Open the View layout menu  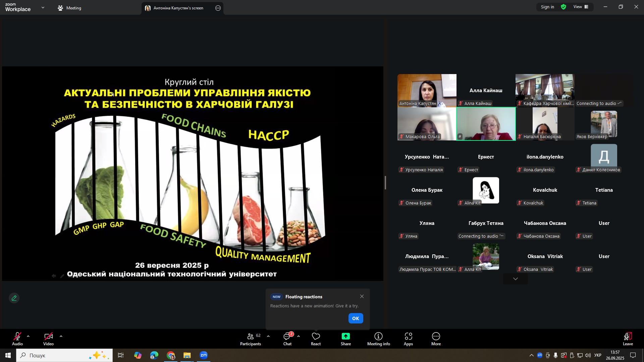pos(581,7)
